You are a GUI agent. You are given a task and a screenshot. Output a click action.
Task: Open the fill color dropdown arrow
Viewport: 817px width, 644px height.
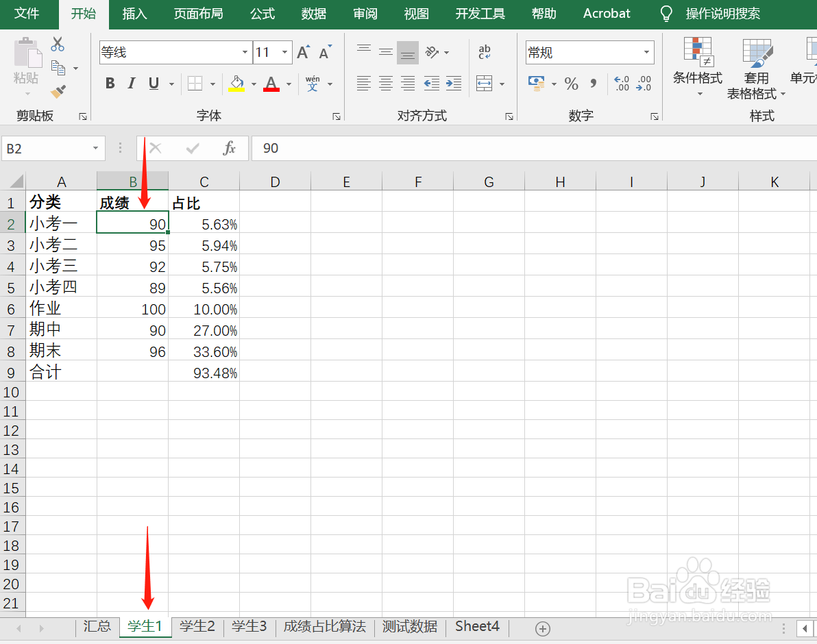pos(253,84)
